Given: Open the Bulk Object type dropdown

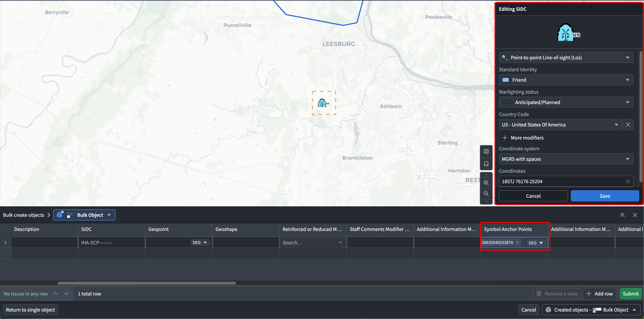Looking at the screenshot, I should point(84,215).
